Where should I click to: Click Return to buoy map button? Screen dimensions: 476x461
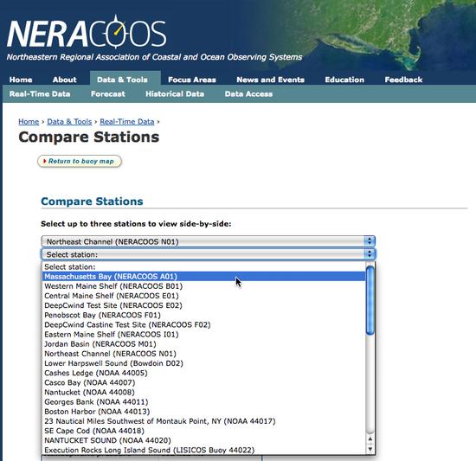80,161
